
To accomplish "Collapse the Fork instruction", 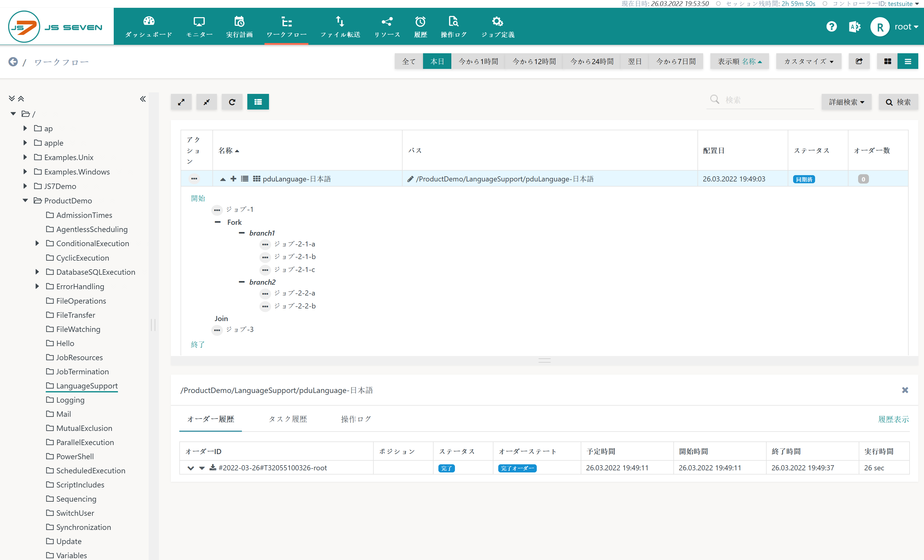I will click(x=218, y=222).
